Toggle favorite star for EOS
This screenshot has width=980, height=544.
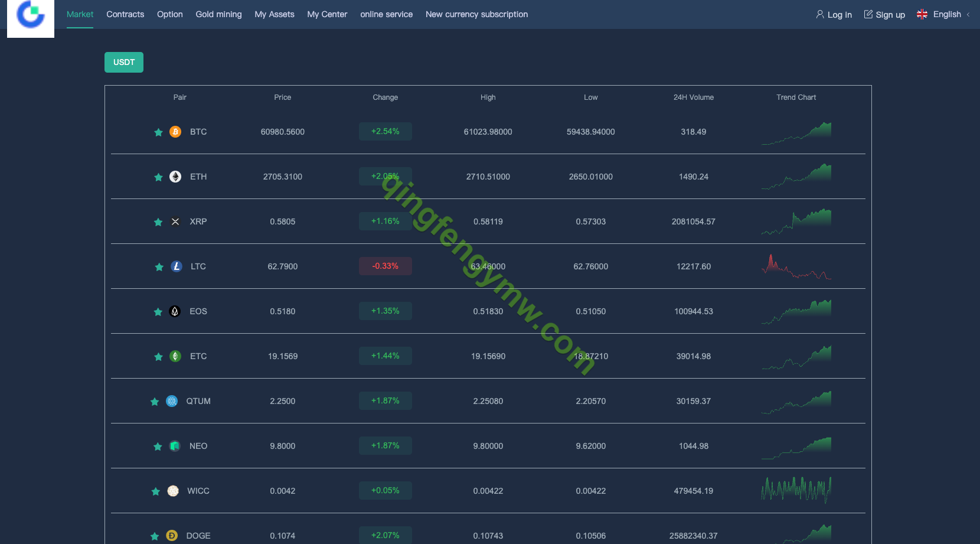point(158,312)
